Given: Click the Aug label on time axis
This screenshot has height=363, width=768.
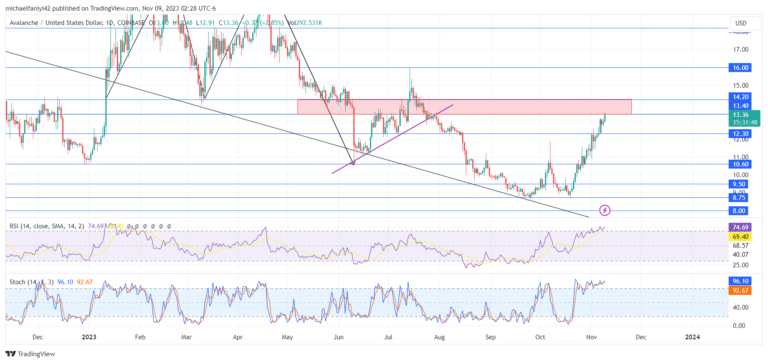Looking at the screenshot, I should point(439,337).
